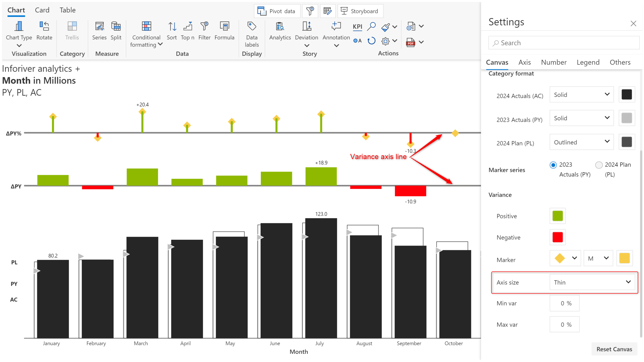Open the Deviation story menu
This screenshot has width=644, height=362.
(x=306, y=34)
